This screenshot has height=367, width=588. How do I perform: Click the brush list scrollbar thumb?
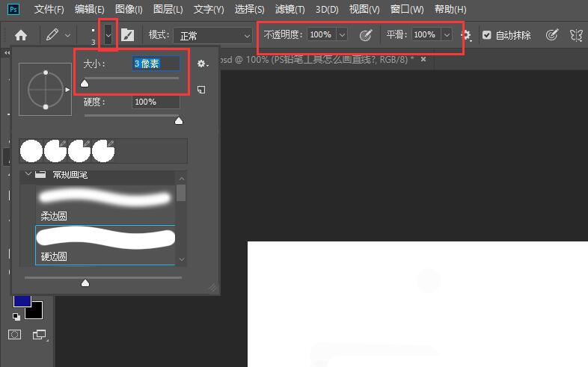pyautogui.click(x=181, y=193)
